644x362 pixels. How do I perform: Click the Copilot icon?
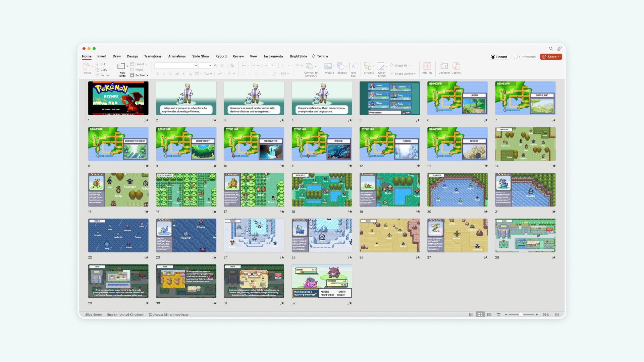click(456, 66)
